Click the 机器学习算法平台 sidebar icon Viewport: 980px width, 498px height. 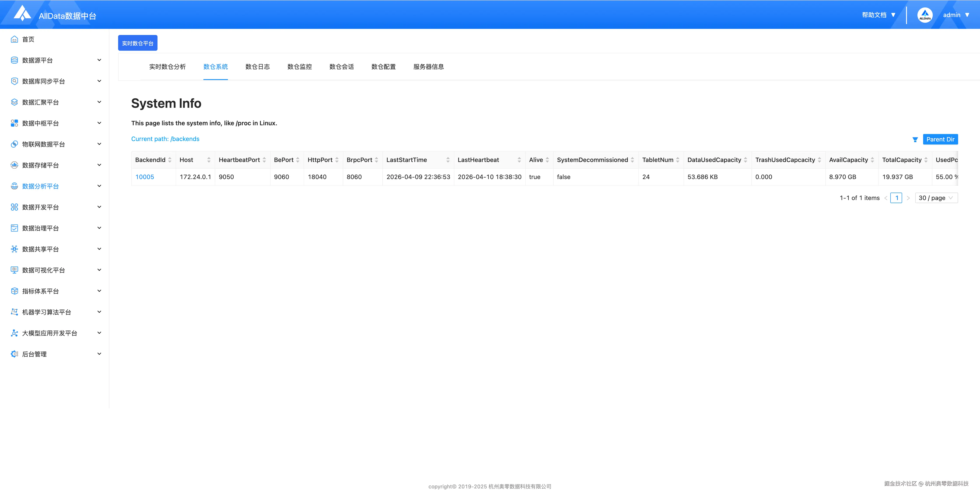coord(14,312)
